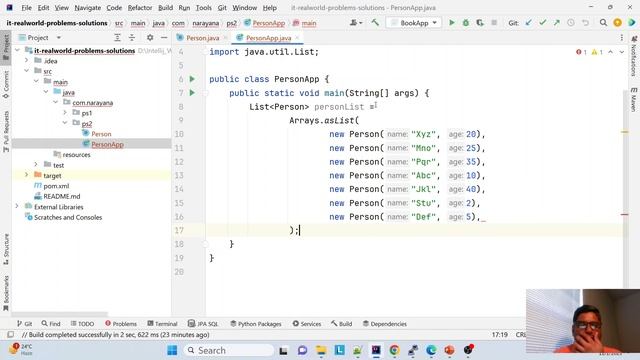This screenshot has height=360, width=640.
Task: Expand the .idea folder
Action: [27, 61]
